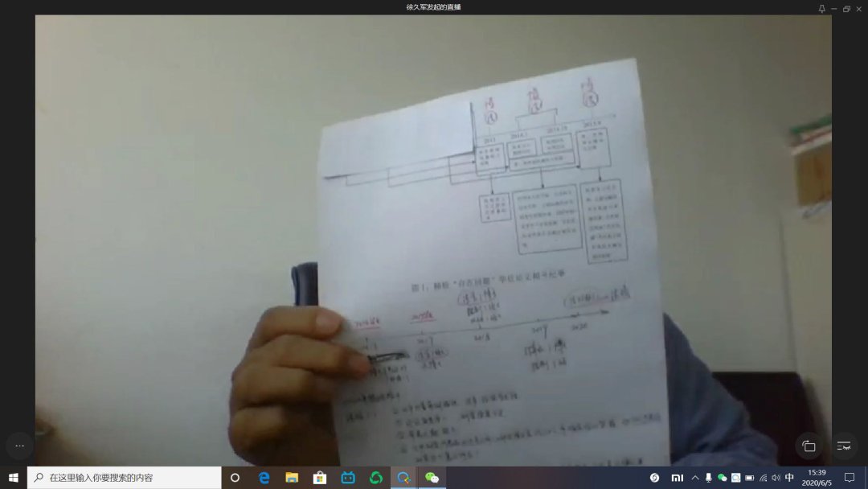Open File Explorer from taskbar
The height and width of the screenshot is (489, 868).
[x=292, y=478]
